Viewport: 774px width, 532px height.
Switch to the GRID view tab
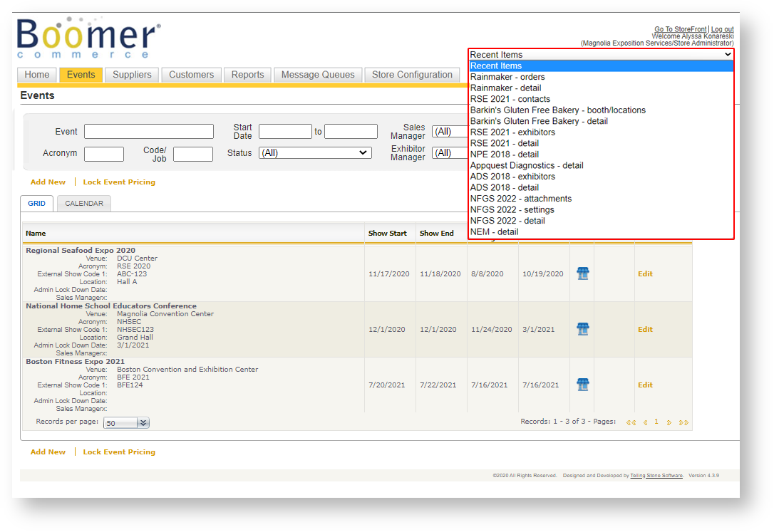click(x=36, y=204)
